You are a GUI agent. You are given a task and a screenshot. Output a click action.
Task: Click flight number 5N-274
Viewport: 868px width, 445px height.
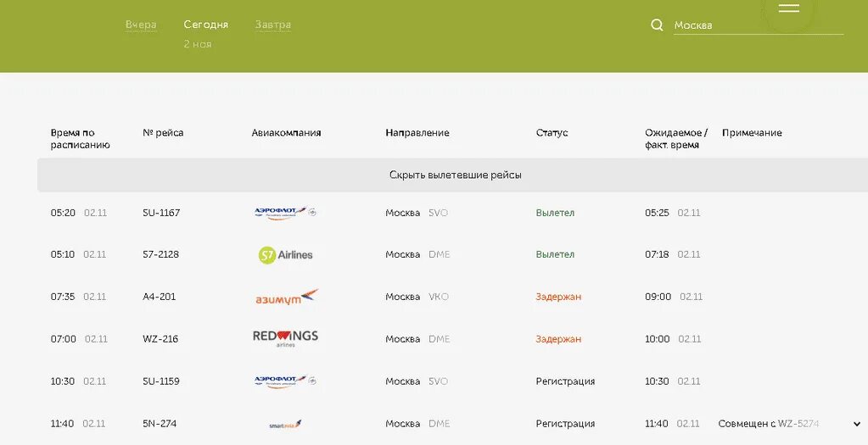tap(160, 424)
